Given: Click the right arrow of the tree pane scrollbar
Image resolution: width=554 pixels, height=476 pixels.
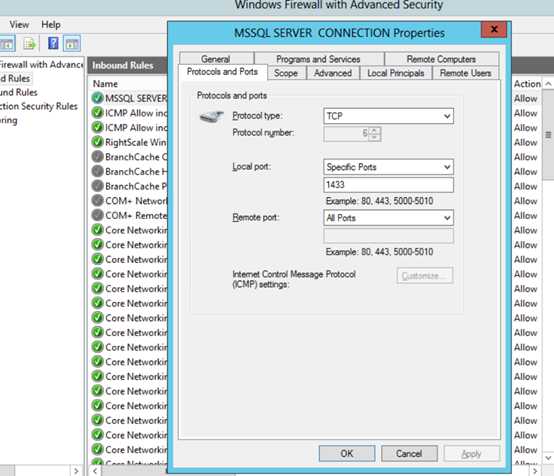Looking at the screenshot, I should point(76,471).
